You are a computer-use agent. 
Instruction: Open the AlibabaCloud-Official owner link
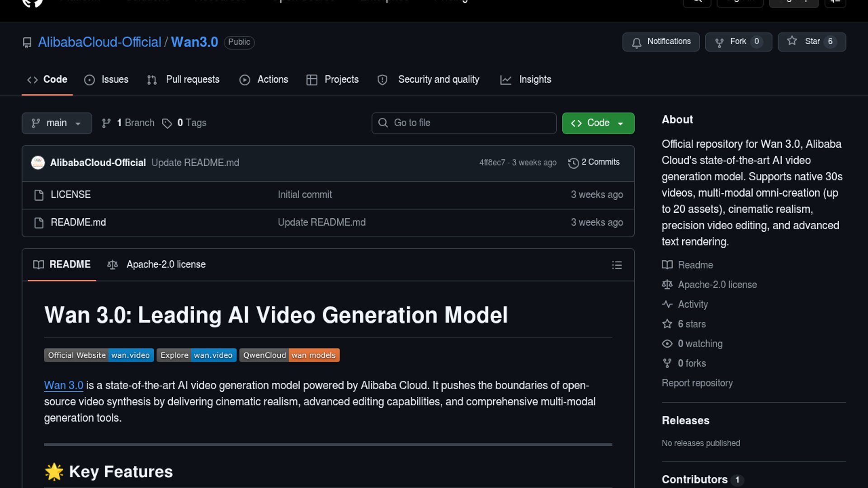pos(99,42)
